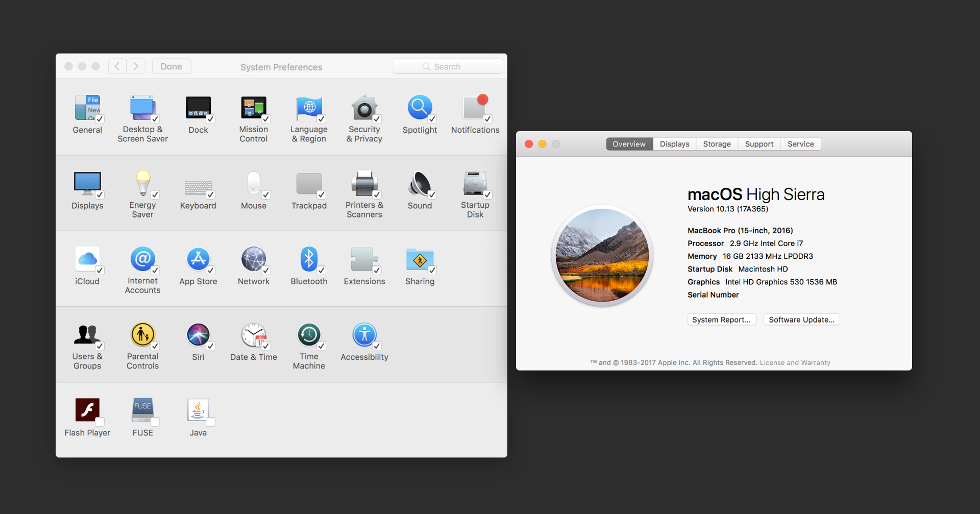
Task: Open the App Store preferences icon
Action: pyautogui.click(x=198, y=259)
